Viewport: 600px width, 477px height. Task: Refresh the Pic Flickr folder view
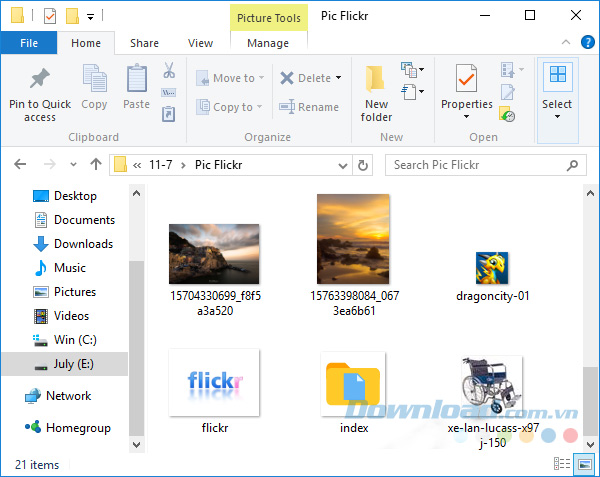pyautogui.click(x=363, y=164)
